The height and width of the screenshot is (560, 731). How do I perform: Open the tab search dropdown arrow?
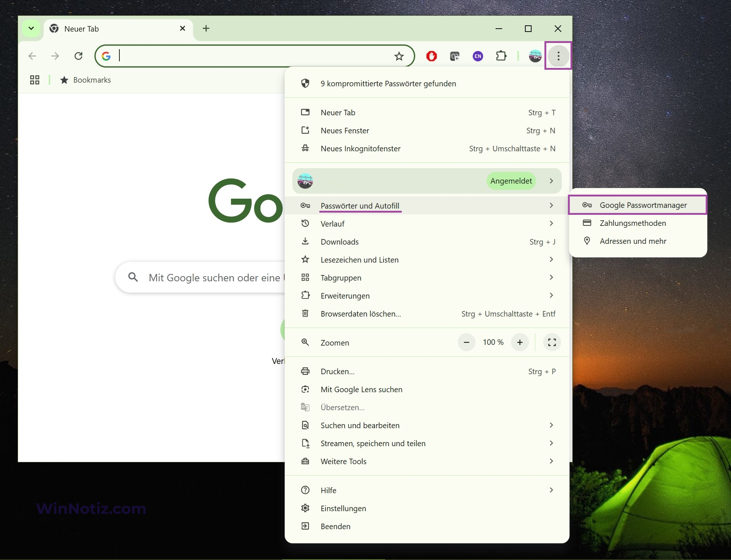coord(31,28)
